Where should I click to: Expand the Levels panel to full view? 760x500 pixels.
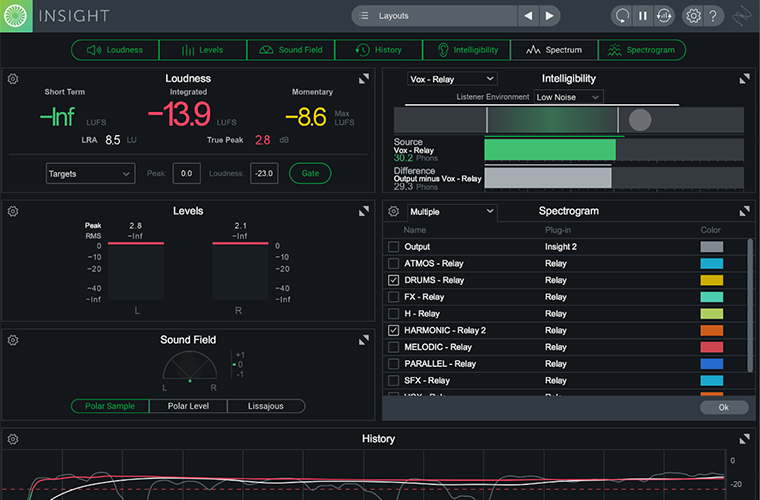pos(364,211)
